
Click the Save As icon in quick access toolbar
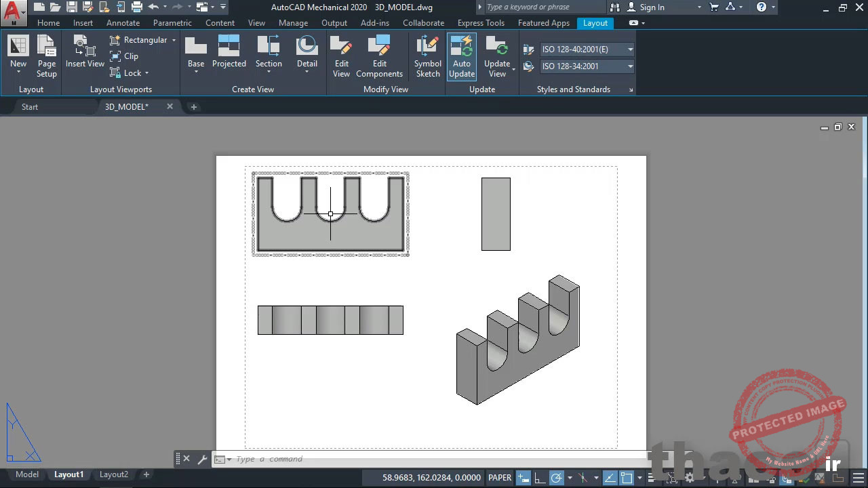pyautogui.click(x=87, y=7)
